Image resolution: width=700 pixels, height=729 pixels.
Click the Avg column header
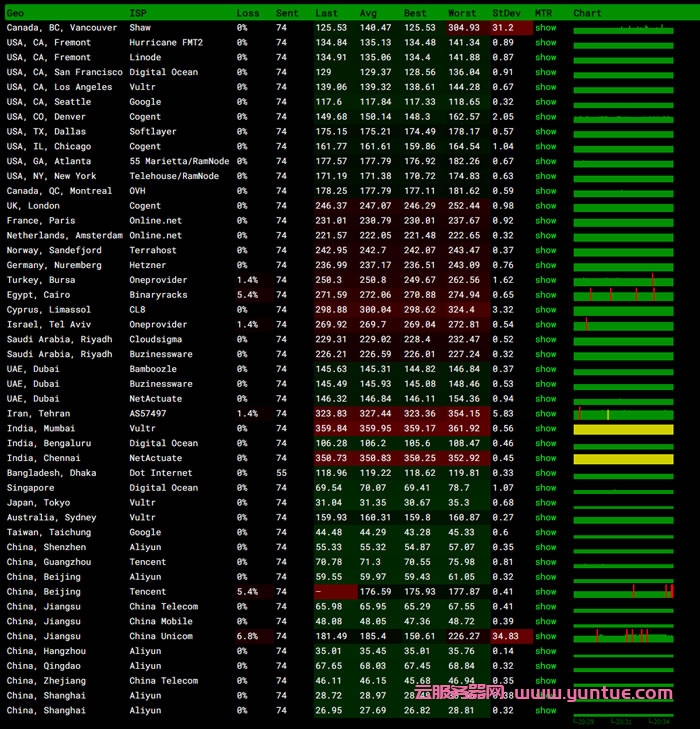pyautogui.click(x=368, y=13)
